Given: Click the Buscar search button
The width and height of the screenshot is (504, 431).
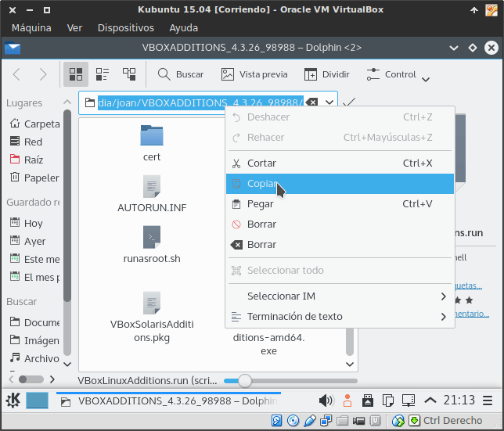Looking at the screenshot, I should (x=181, y=74).
